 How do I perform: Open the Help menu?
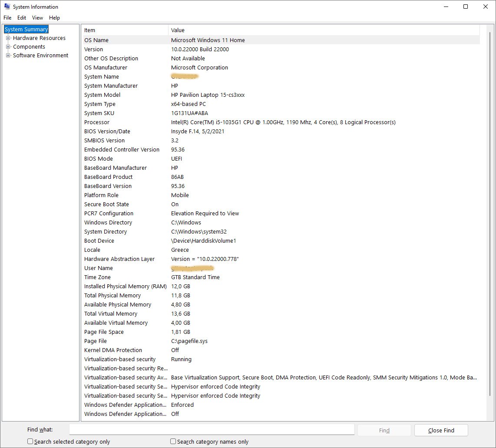click(x=54, y=18)
